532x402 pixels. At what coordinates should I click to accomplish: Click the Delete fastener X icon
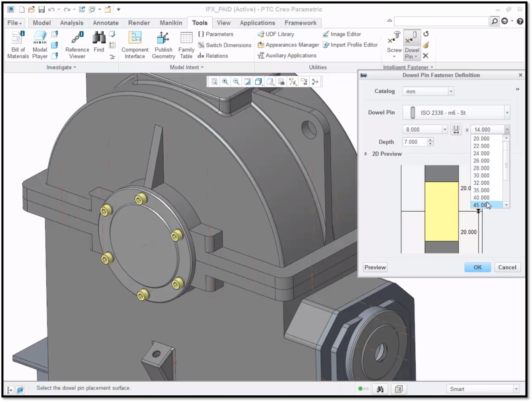(426, 56)
